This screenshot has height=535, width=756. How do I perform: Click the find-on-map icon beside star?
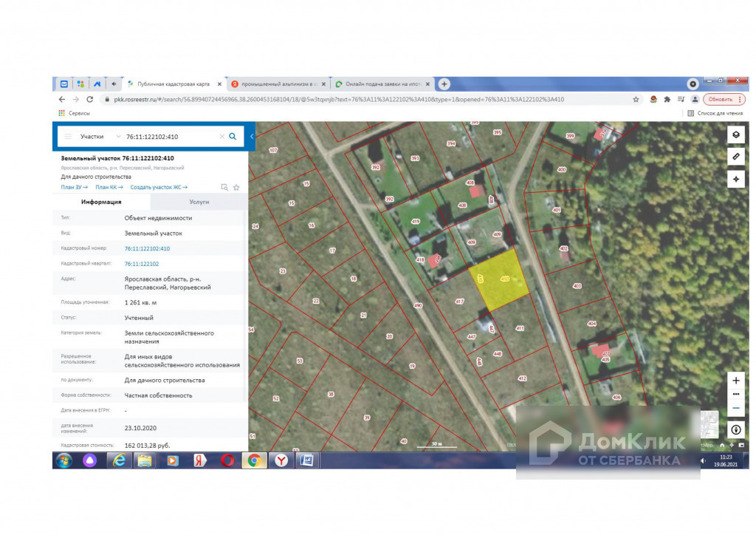pyautogui.click(x=224, y=187)
